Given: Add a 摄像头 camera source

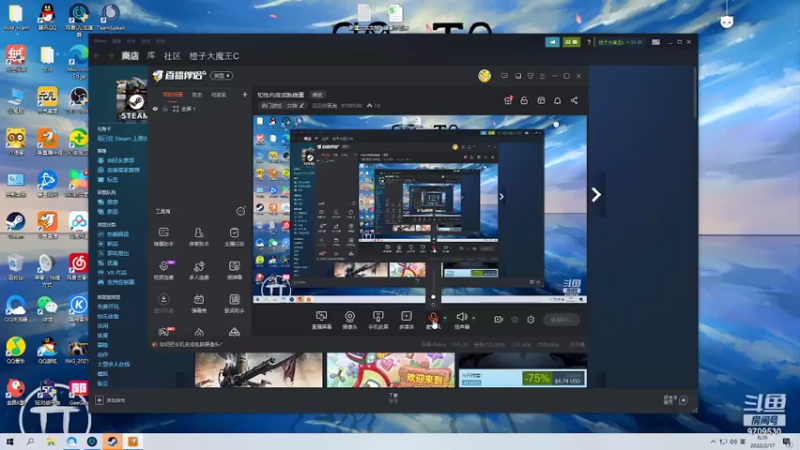Looking at the screenshot, I should coord(349,320).
